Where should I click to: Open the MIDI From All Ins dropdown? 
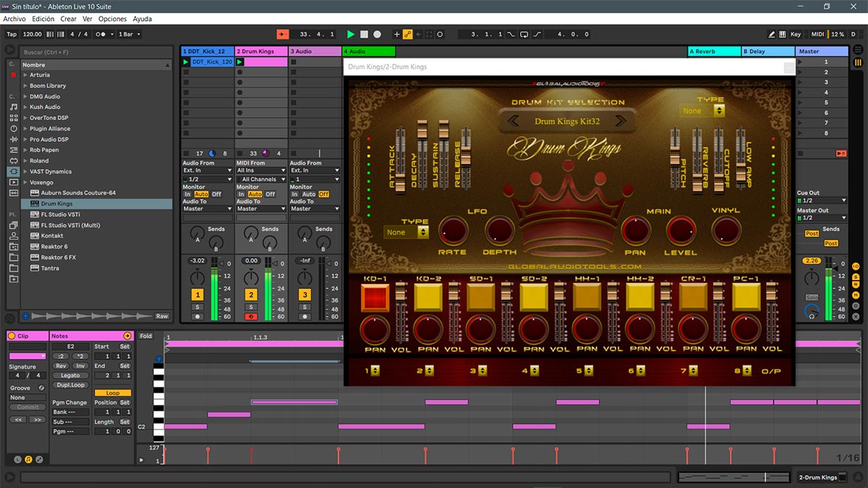coord(261,171)
